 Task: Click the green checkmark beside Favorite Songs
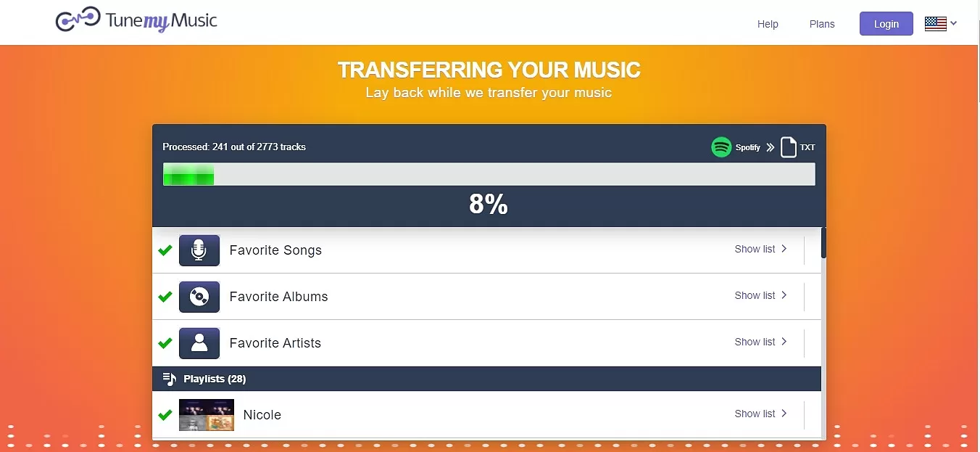coord(165,250)
